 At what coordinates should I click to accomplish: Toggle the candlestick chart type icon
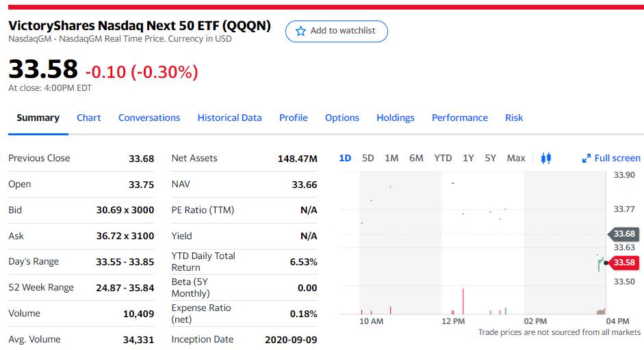(x=546, y=158)
